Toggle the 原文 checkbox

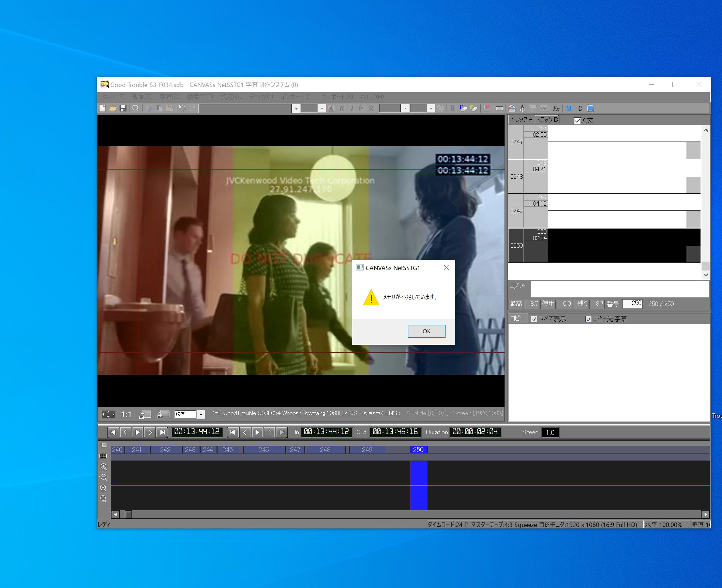coord(577,120)
